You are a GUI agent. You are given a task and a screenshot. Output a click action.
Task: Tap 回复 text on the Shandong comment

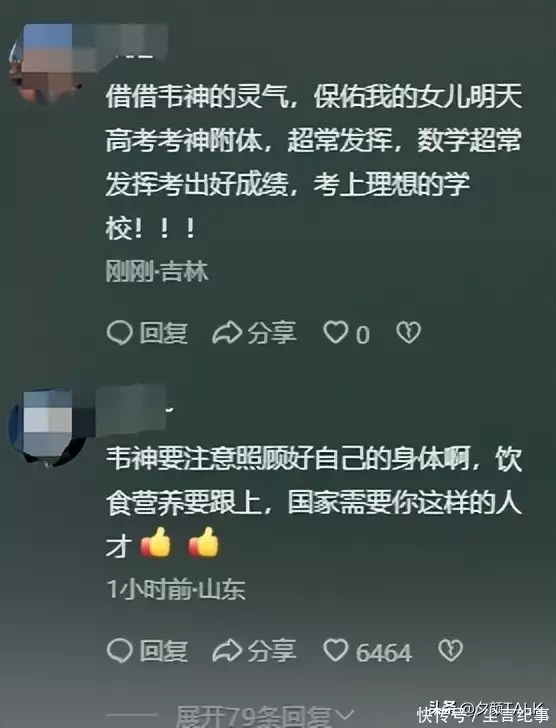(x=163, y=650)
